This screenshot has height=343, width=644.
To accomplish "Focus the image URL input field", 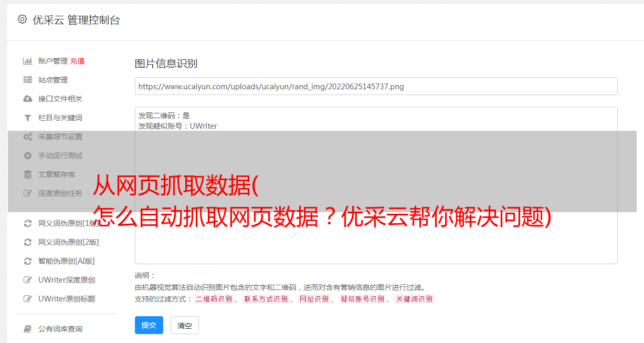I will (376, 86).
